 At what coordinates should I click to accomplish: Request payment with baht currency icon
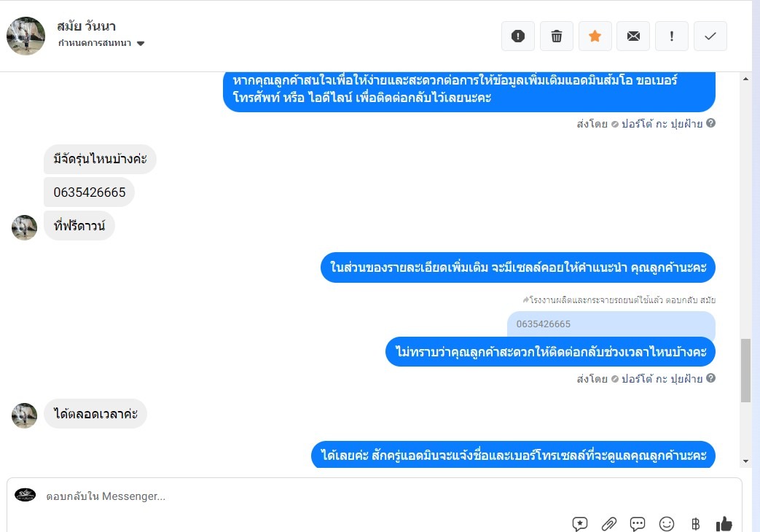coord(696,524)
